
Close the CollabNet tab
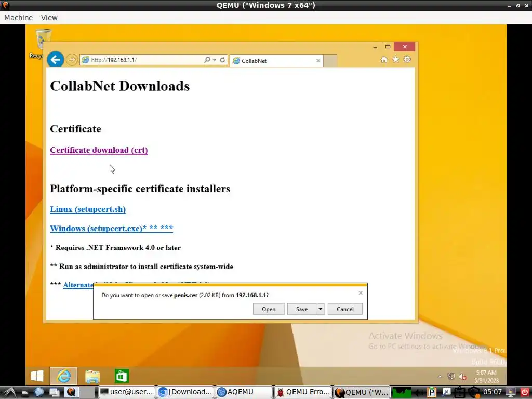tap(318, 61)
